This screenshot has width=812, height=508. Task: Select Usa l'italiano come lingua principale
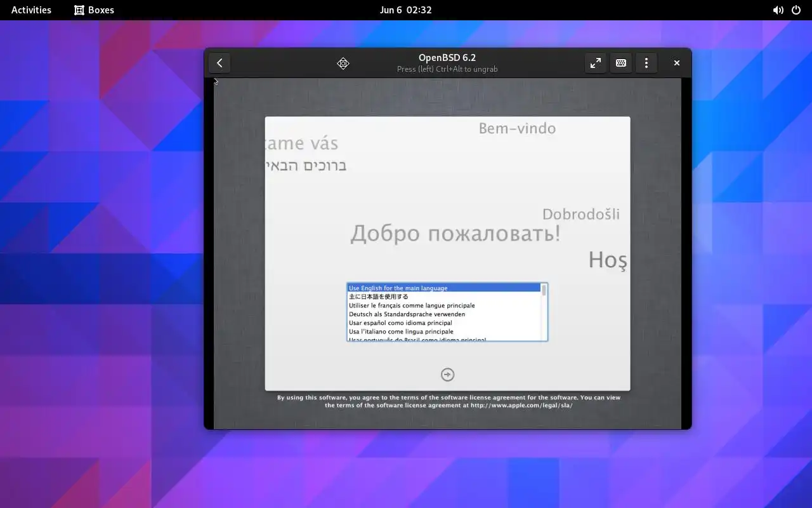(x=444, y=331)
